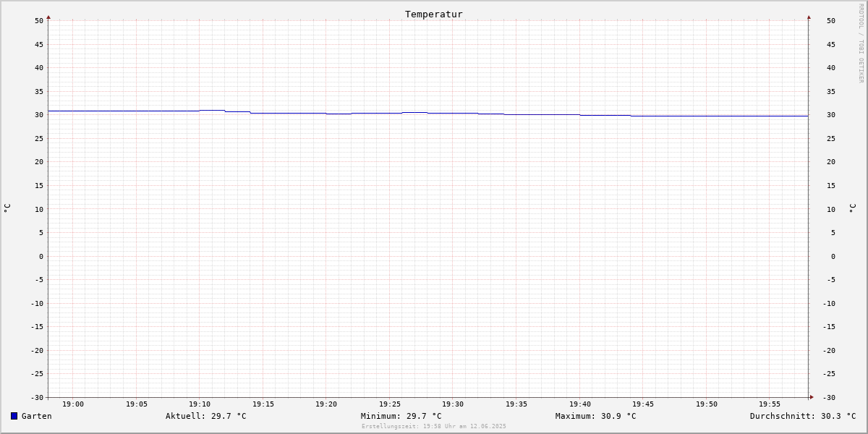Click the 19:20 time axis label
Viewport: 868px width, 434px height.
click(x=326, y=404)
